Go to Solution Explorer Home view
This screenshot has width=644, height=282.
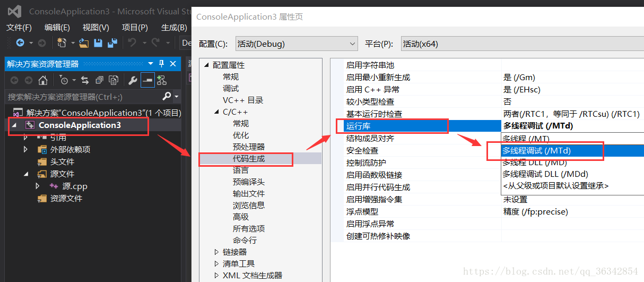[x=43, y=80]
